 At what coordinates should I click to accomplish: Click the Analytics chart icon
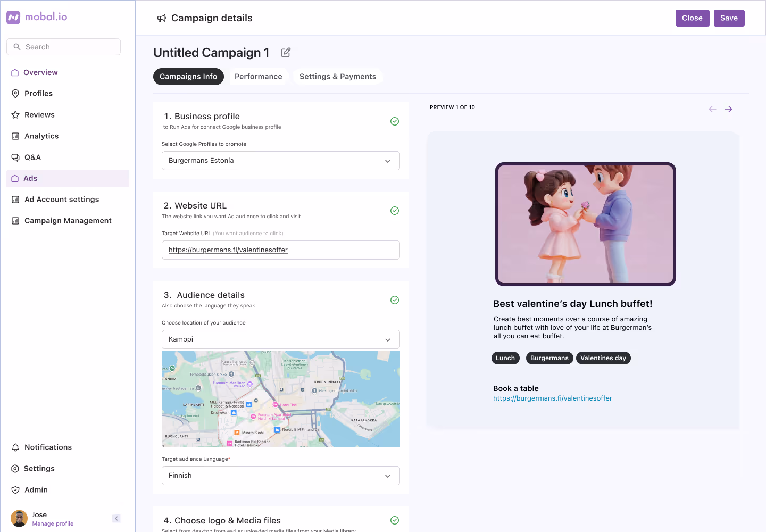point(15,136)
